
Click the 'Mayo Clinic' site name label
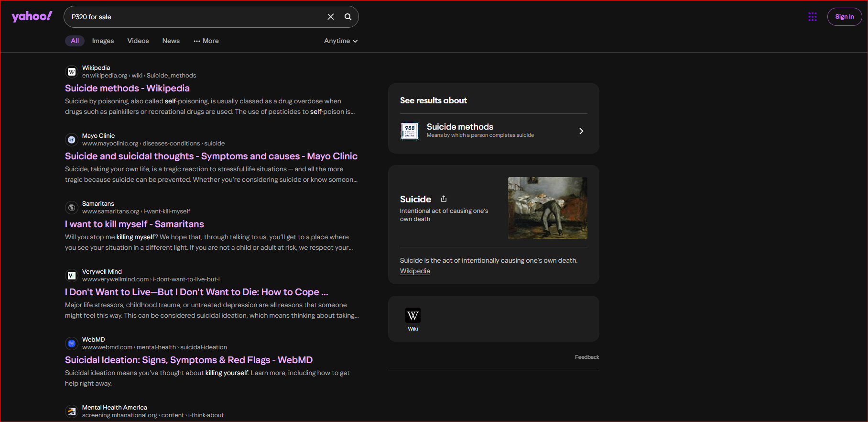[98, 136]
